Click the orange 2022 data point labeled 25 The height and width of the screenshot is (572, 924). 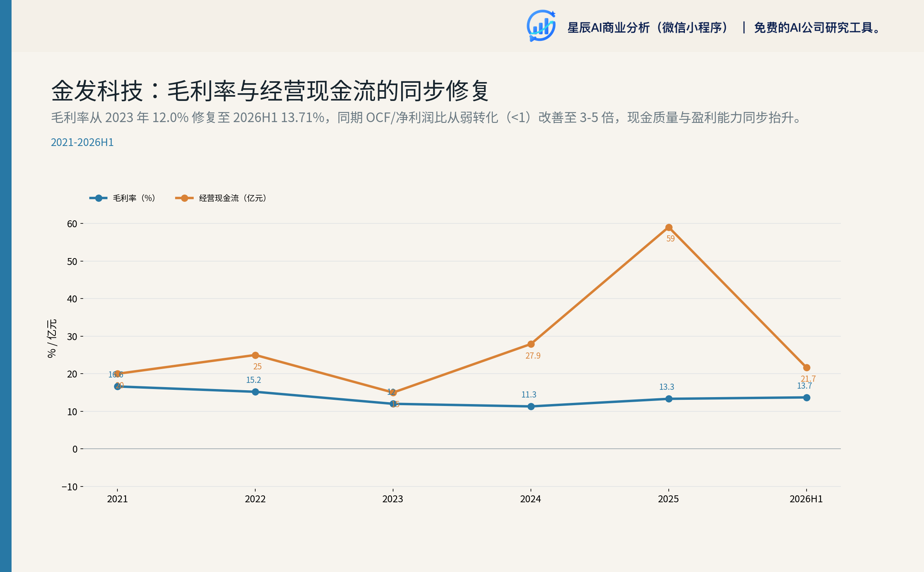coord(255,355)
